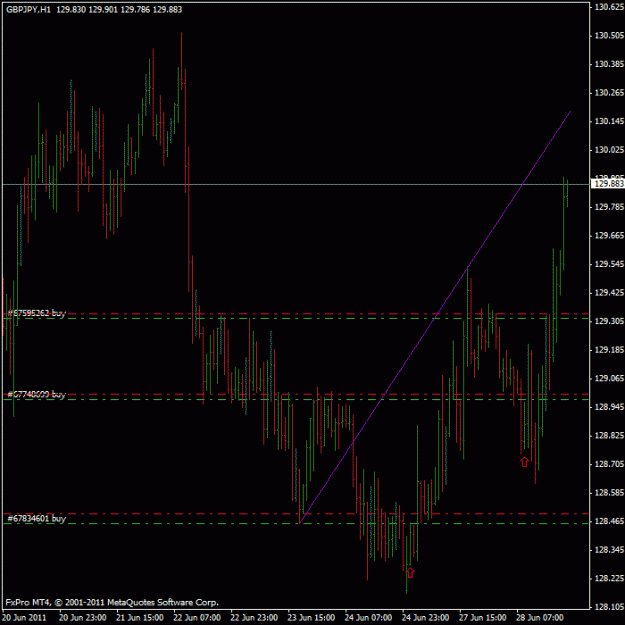Click the 128.825 price scale label
This screenshot has width=625, height=625.
pos(609,436)
